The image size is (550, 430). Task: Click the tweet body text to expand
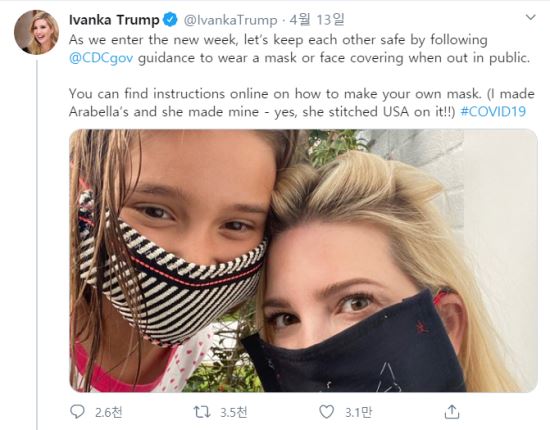(302, 76)
